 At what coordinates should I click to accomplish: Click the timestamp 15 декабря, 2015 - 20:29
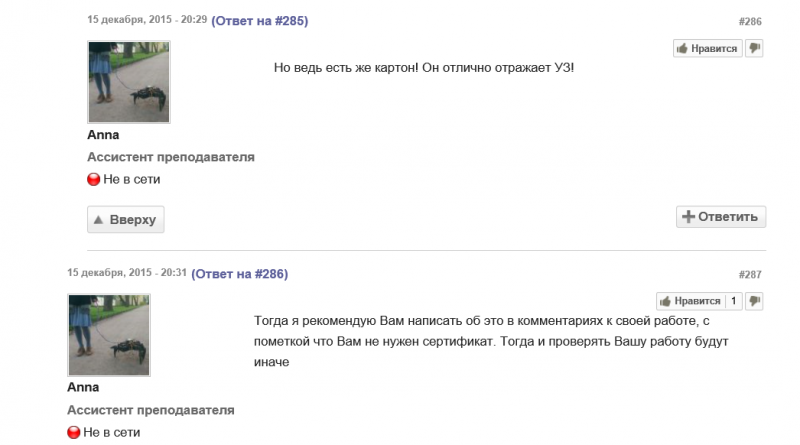point(147,19)
